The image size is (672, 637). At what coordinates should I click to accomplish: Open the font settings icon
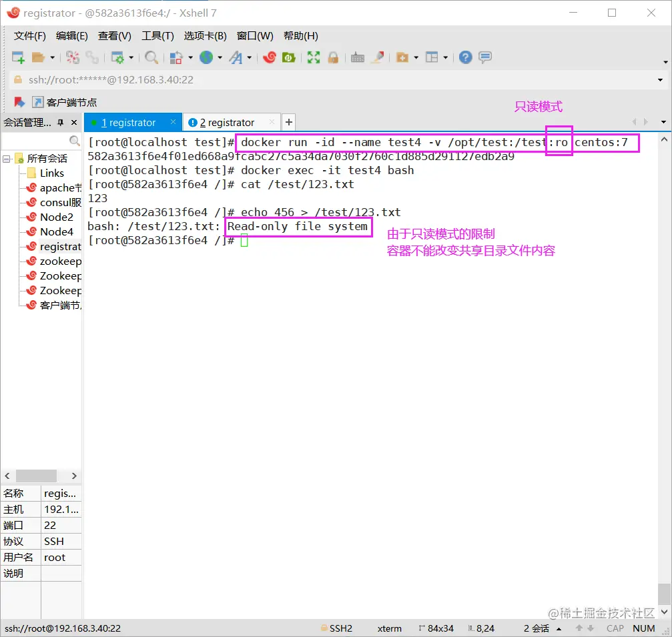pos(236,57)
